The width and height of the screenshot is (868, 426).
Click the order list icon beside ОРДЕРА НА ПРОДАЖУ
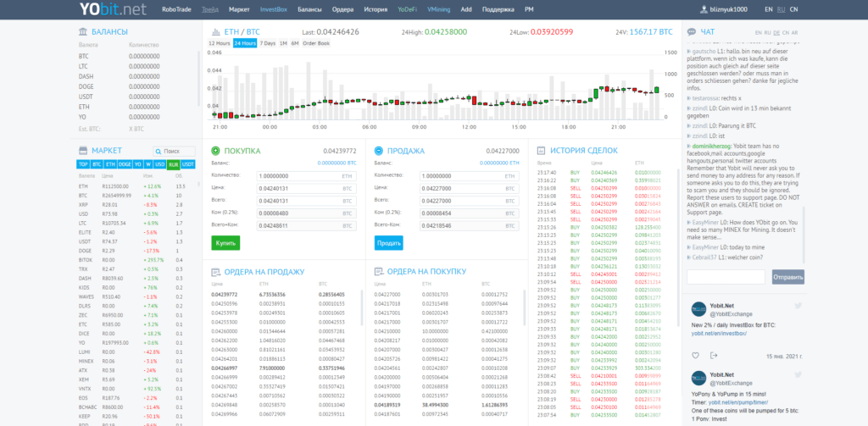coord(215,271)
